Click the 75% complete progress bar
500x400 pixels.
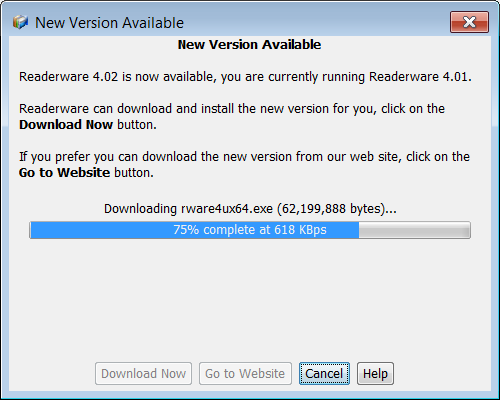(250, 230)
